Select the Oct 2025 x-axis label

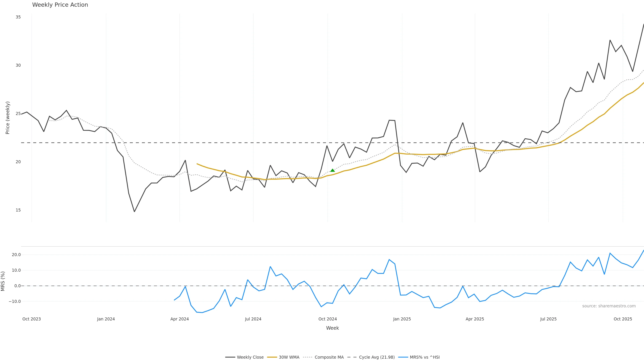point(623,319)
